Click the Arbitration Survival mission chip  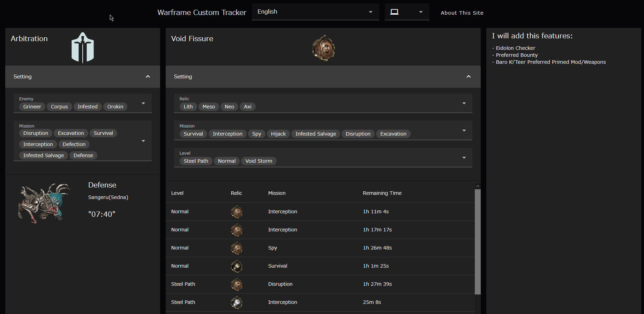point(103,133)
